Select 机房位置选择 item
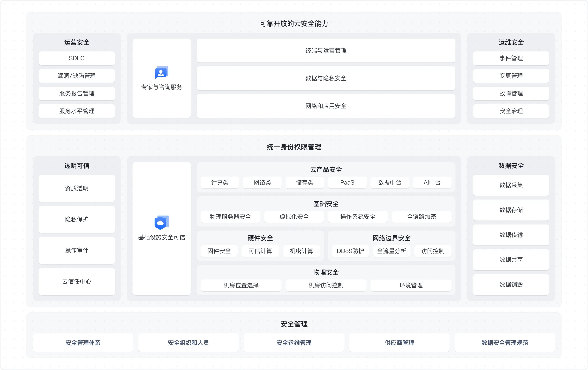588x370 pixels. click(x=241, y=285)
